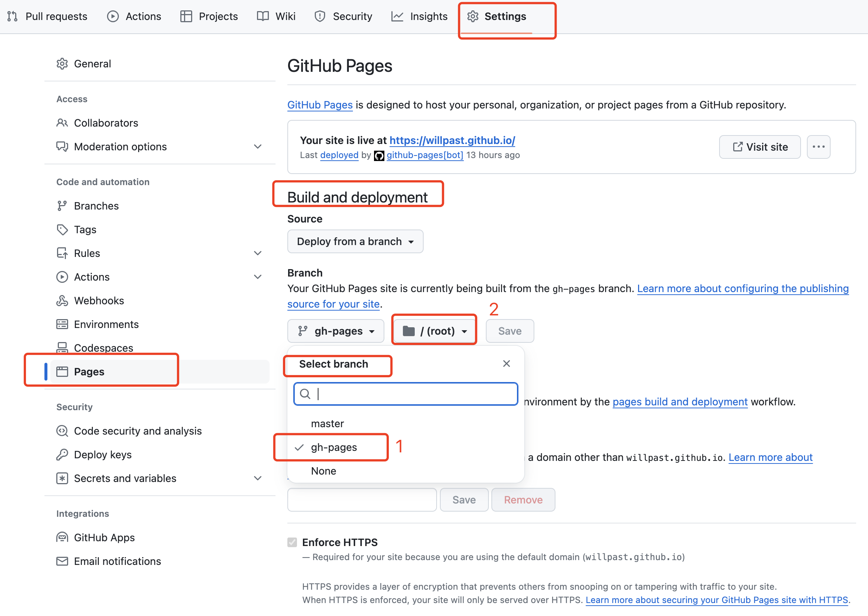868x616 pixels.
Task: Click the Environments server icon
Action: (62, 324)
